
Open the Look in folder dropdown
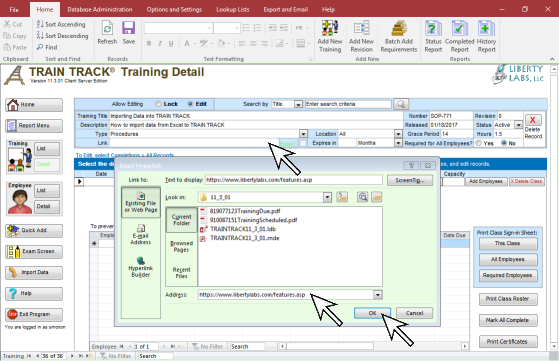coord(327,197)
